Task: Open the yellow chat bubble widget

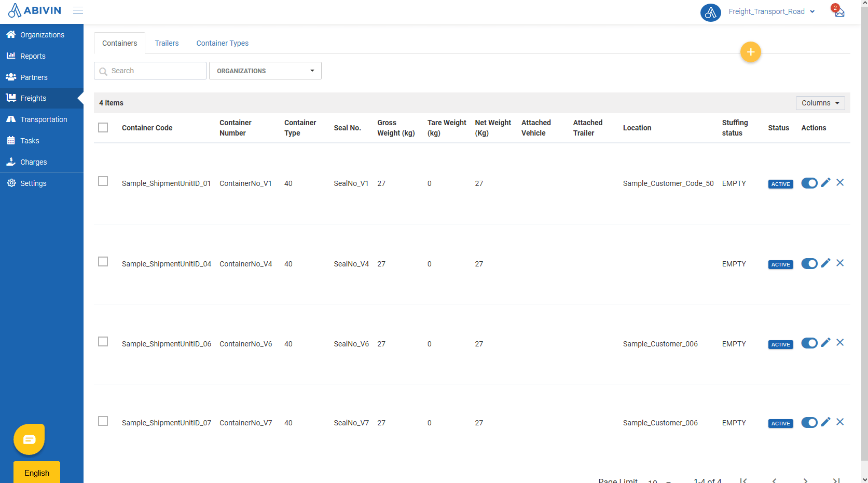Action: 29,439
